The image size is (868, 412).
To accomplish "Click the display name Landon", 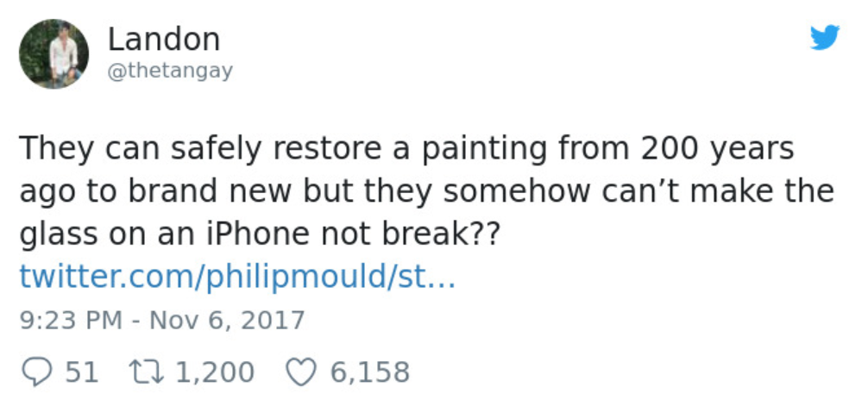I will click(163, 39).
